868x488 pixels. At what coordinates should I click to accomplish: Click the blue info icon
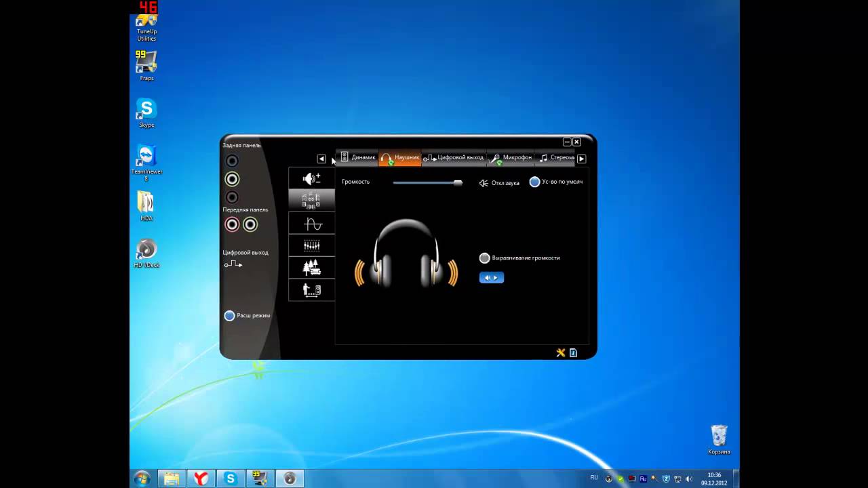[573, 352]
